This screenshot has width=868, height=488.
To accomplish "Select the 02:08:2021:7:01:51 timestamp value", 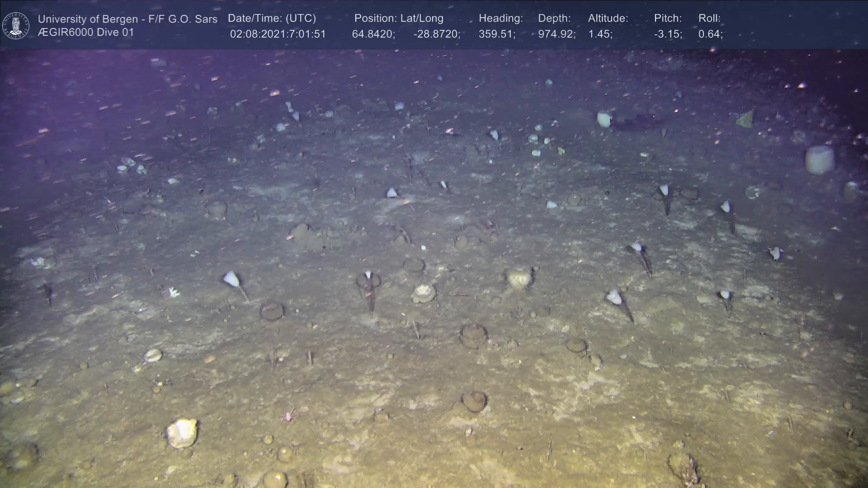I will point(278,34).
